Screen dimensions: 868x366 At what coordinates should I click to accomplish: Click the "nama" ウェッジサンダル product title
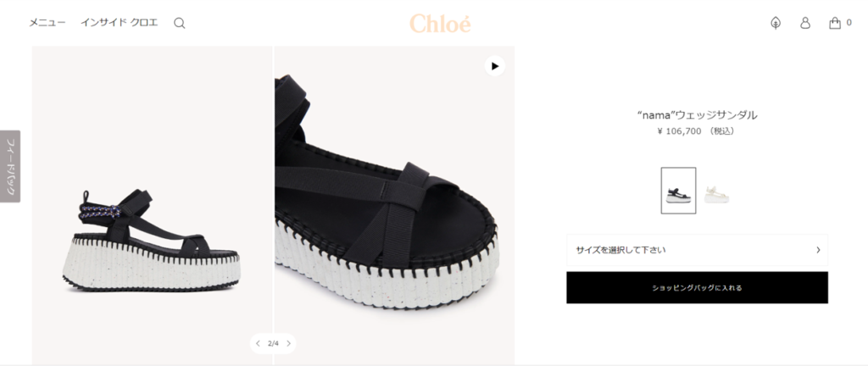click(697, 115)
